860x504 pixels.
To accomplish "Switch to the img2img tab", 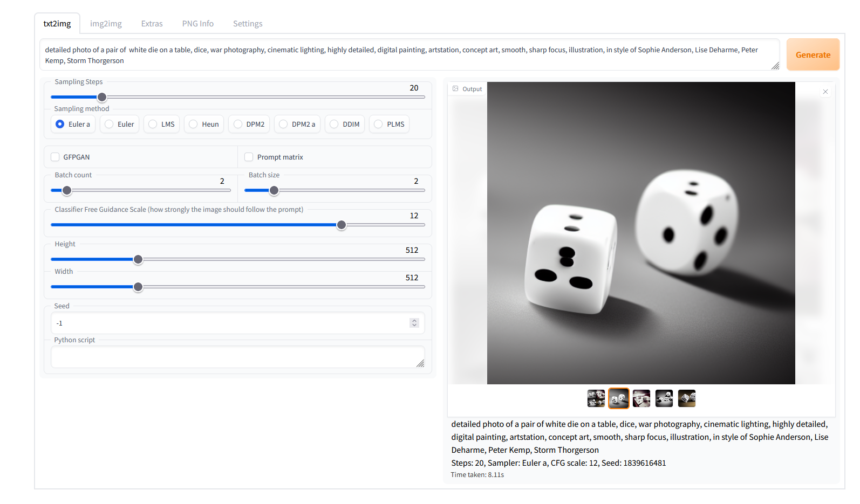I will click(106, 24).
